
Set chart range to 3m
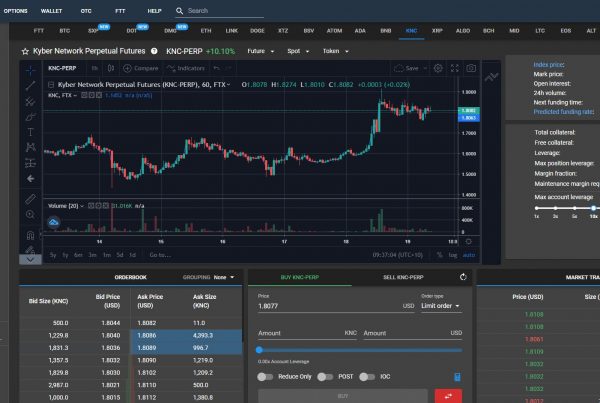coord(92,255)
